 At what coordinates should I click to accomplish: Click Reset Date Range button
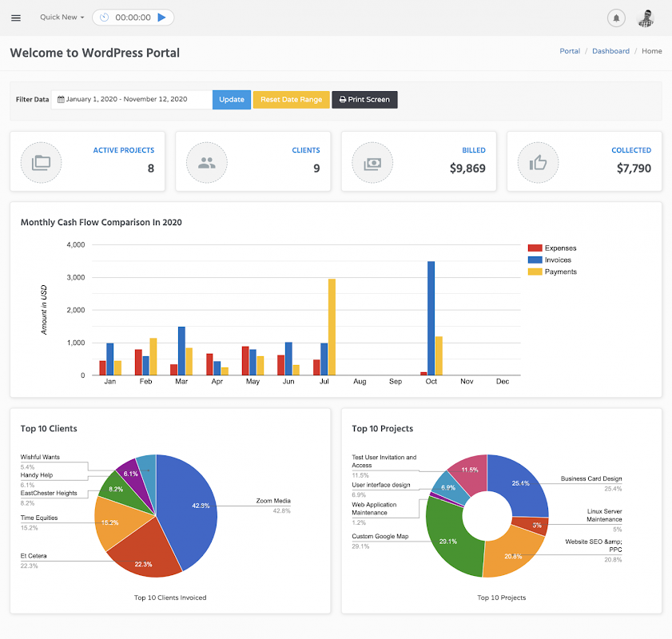[x=292, y=99]
